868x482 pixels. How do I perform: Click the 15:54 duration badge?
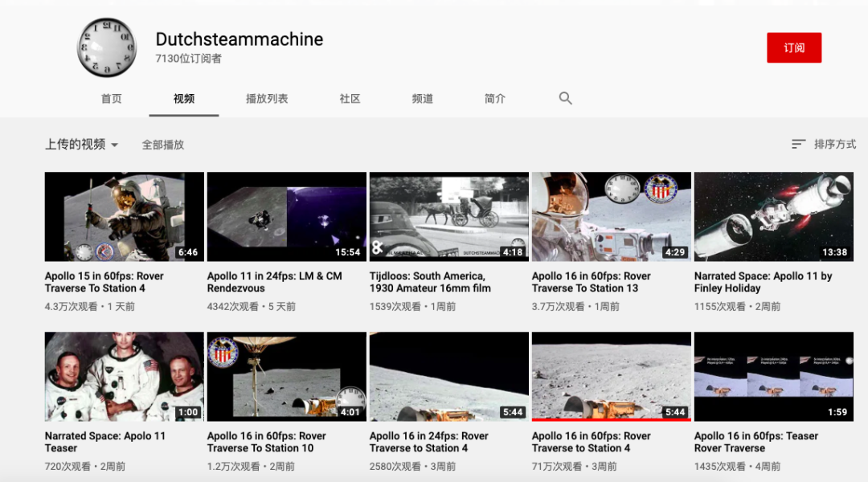pos(348,252)
